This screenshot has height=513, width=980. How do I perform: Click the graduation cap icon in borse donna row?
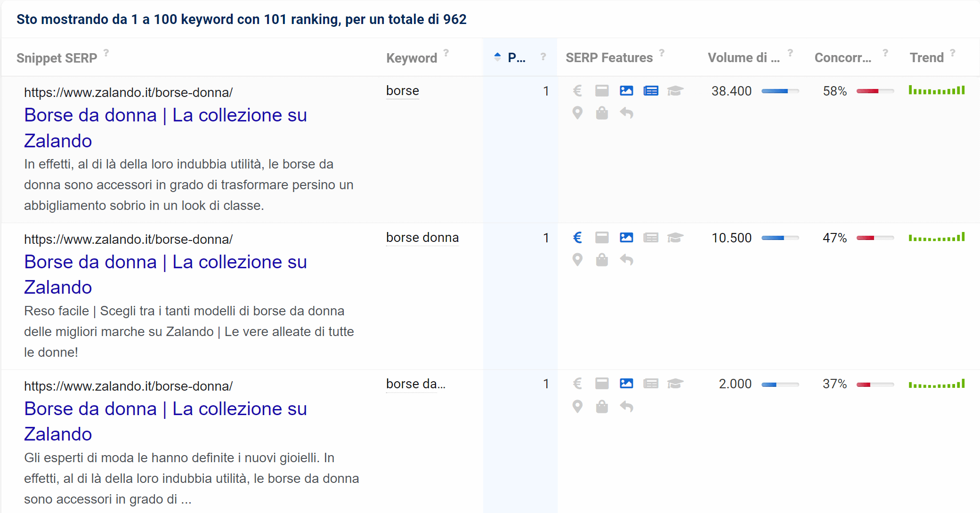coord(675,238)
